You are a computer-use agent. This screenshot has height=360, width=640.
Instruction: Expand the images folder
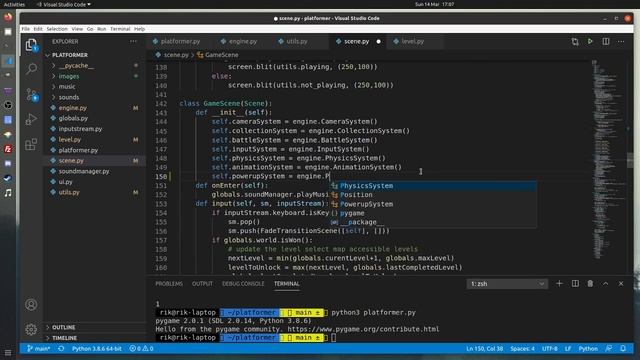pyautogui.click(x=69, y=76)
